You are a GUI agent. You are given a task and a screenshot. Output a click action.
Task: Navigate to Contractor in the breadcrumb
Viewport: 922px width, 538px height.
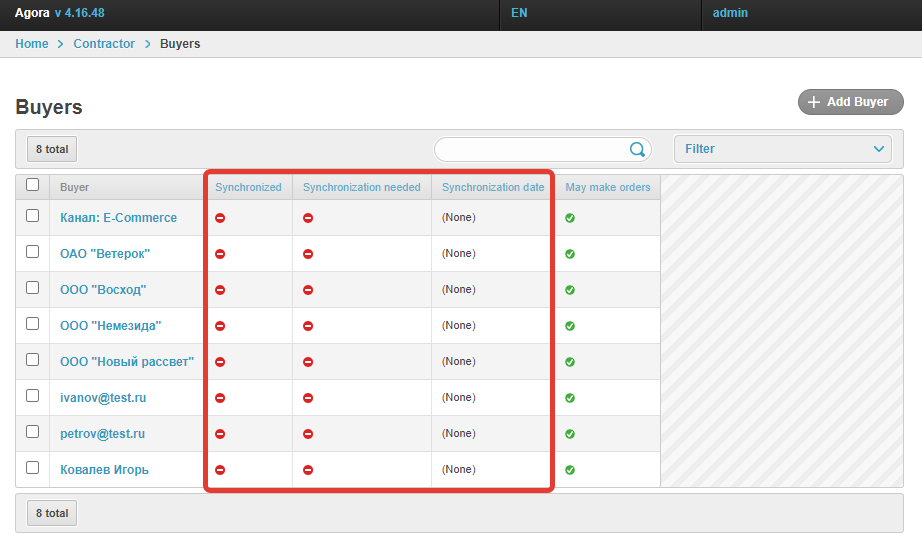click(104, 44)
